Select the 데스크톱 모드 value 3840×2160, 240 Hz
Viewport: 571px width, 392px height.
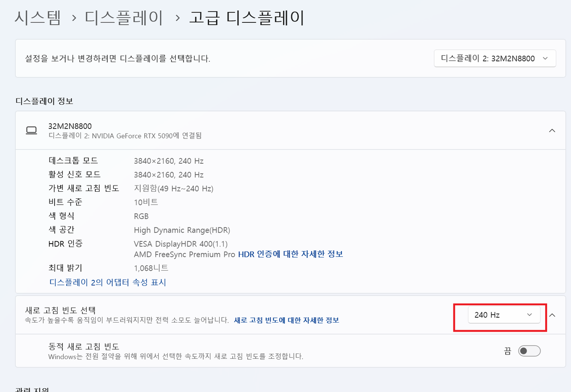click(169, 161)
